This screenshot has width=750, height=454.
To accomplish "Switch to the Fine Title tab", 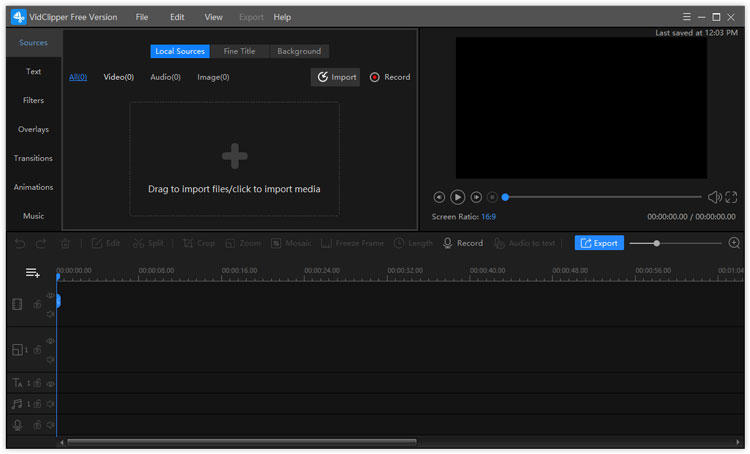I will [239, 51].
